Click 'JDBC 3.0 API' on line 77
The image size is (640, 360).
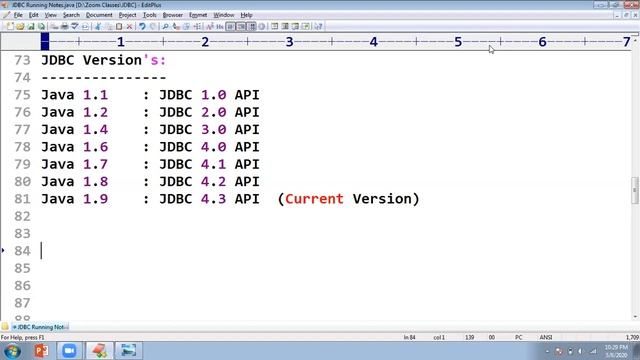(209, 129)
